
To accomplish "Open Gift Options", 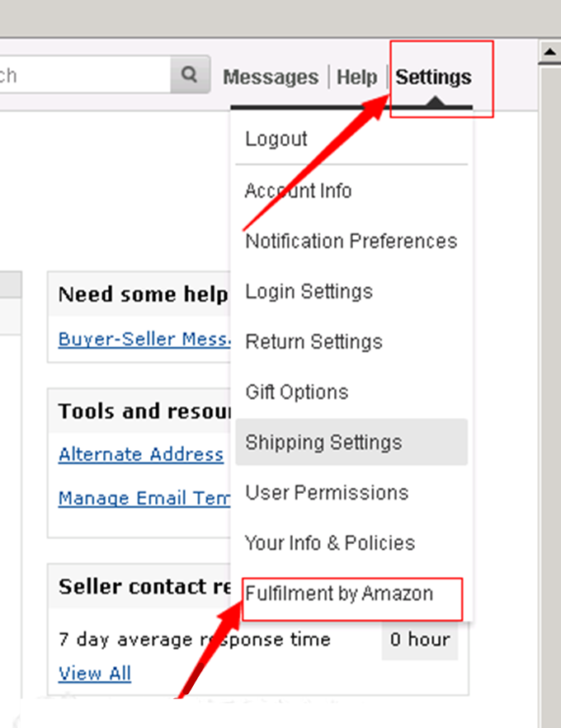I will point(297,392).
